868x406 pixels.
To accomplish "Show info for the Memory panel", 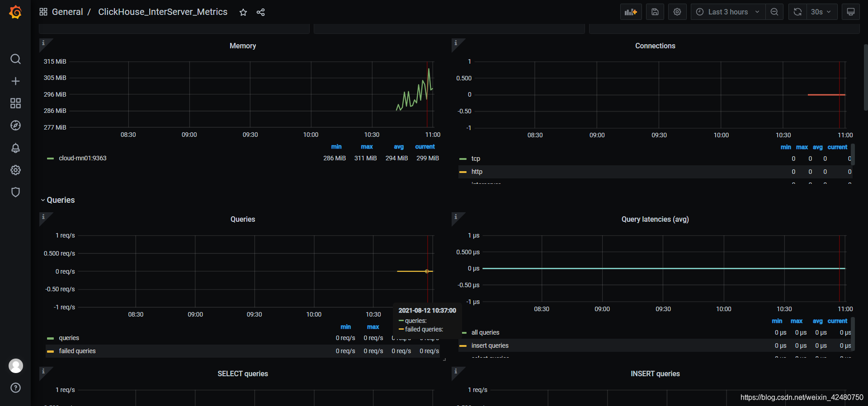I will pos(43,43).
